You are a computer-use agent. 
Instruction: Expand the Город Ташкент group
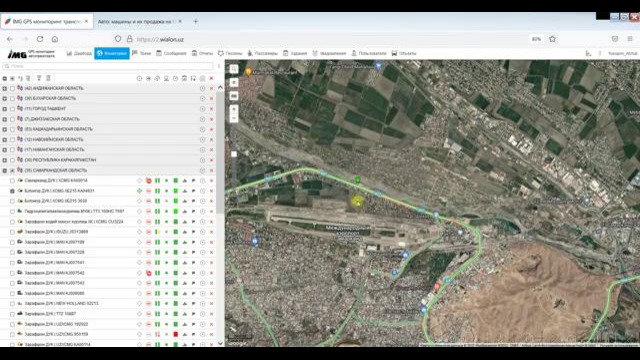pyautogui.click(x=4, y=109)
